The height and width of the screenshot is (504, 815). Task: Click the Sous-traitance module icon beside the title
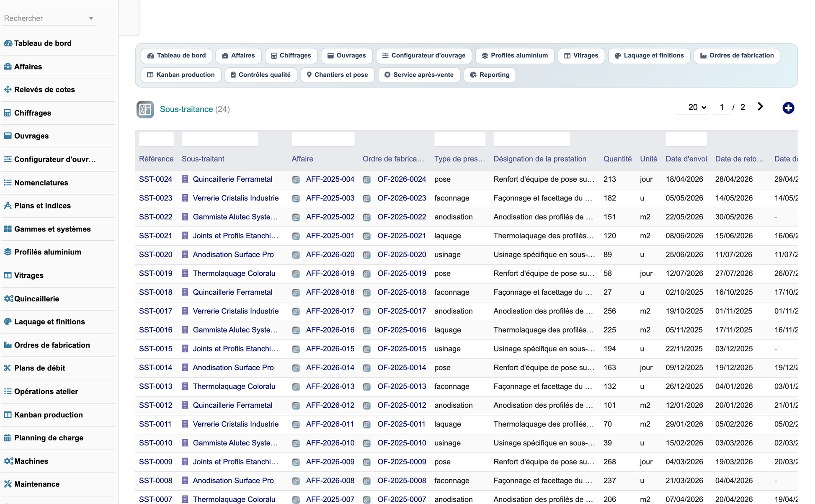145,109
